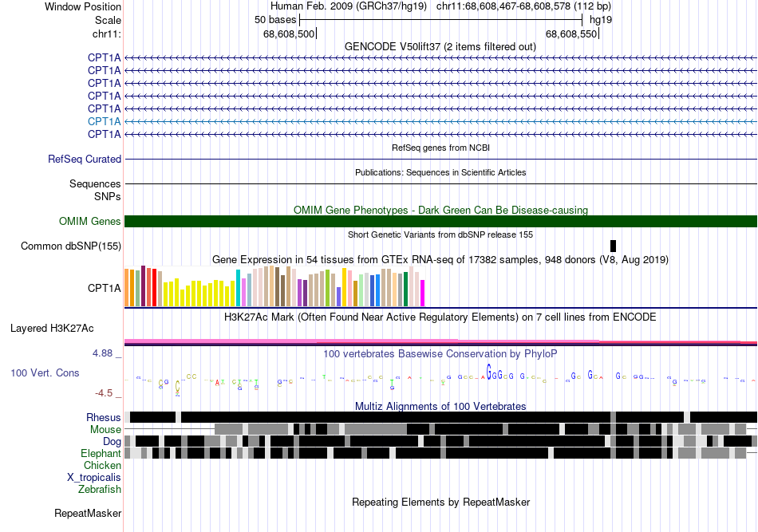Click the Rhesus species label
This screenshot has height=532, width=758.
104,417
